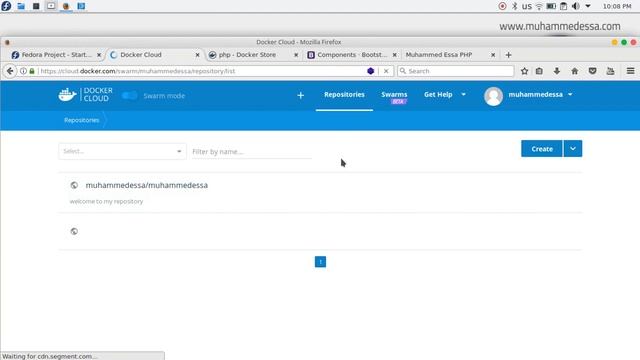Close the Muhammed Essa PHP tab
Image resolution: width=640 pixels, height=360 pixels.
click(493, 55)
